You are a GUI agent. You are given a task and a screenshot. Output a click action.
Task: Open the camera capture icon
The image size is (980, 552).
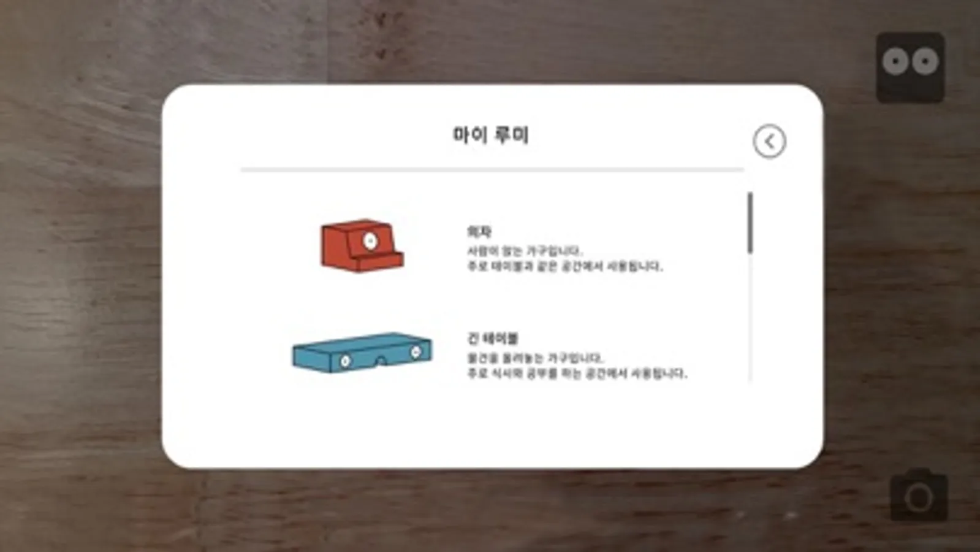click(x=919, y=496)
